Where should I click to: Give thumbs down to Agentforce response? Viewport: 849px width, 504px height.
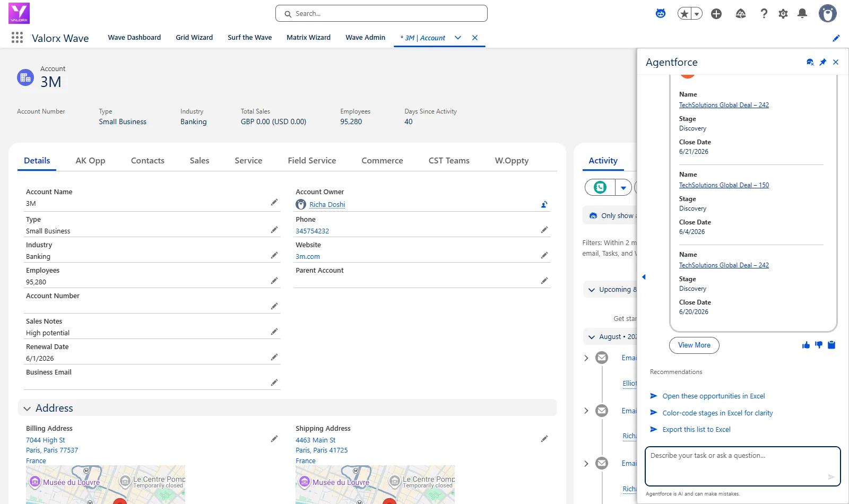point(819,345)
